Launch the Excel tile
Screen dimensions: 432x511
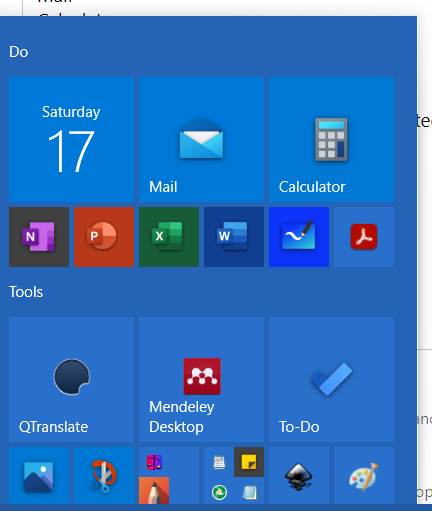pyautogui.click(x=169, y=237)
